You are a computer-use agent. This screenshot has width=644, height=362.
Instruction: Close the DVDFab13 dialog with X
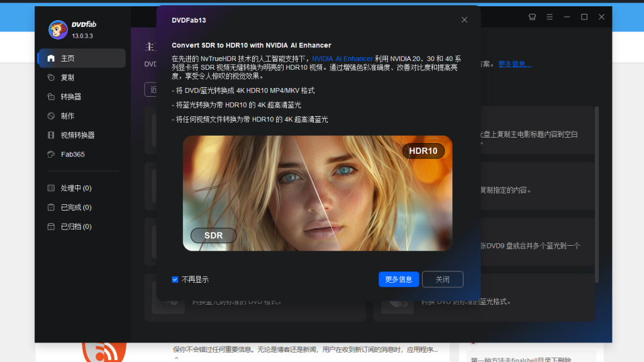point(464,19)
